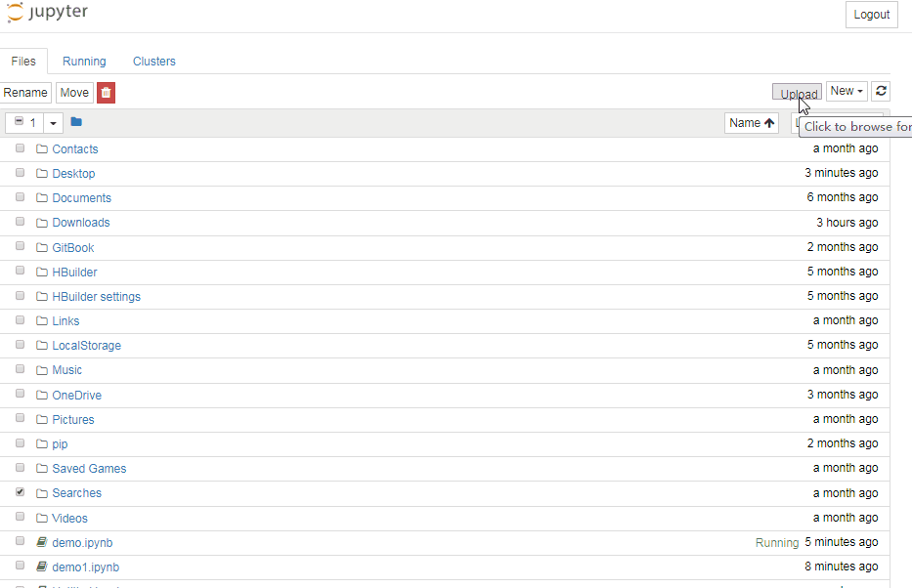Click the Jupyter logo
This screenshot has height=588, width=912.
click(x=47, y=13)
